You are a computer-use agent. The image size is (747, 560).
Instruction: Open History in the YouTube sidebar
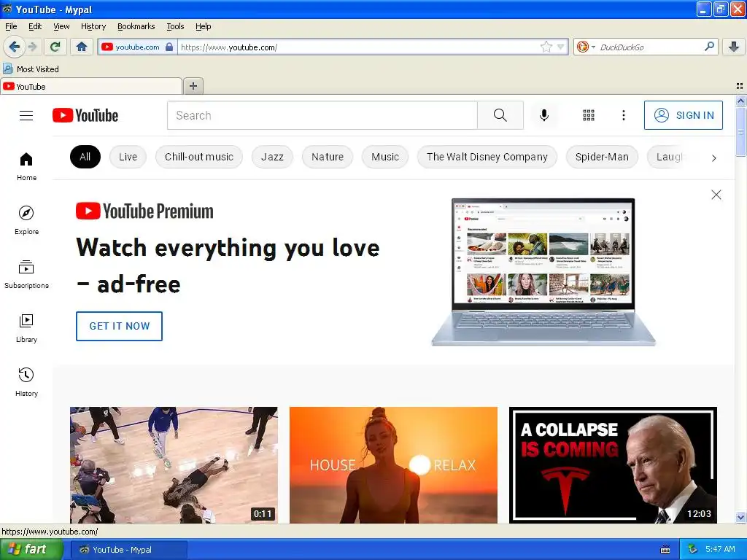[x=26, y=382]
